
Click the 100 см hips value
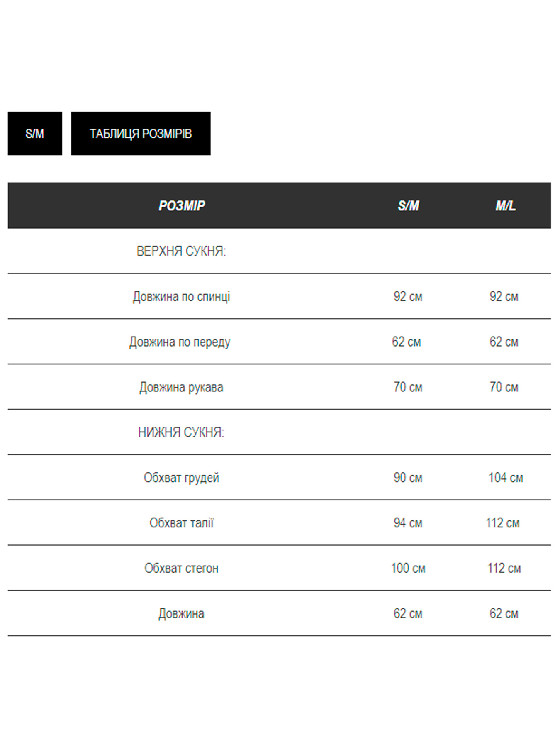click(x=408, y=568)
